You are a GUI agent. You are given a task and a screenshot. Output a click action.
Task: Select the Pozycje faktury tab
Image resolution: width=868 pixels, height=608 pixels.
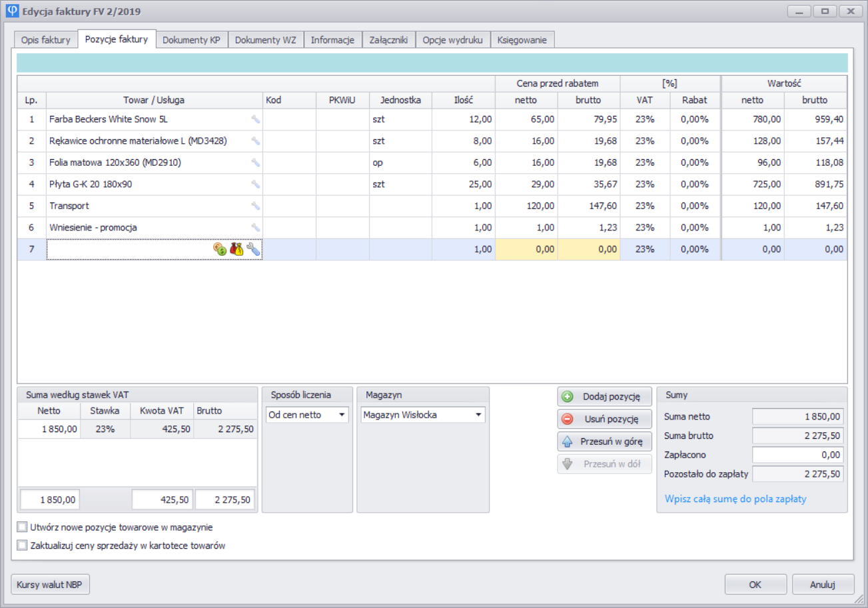pyautogui.click(x=117, y=39)
